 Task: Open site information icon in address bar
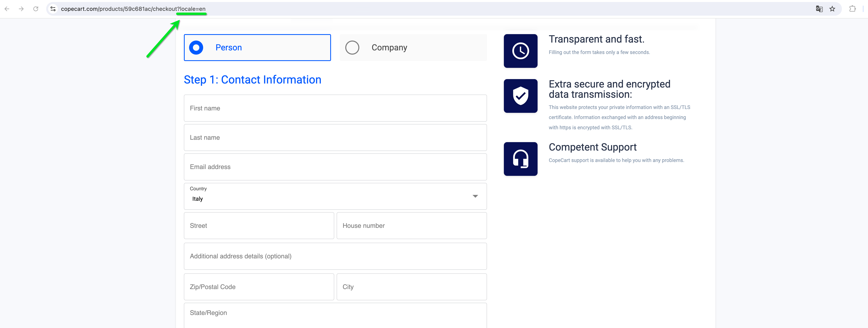pos(53,9)
